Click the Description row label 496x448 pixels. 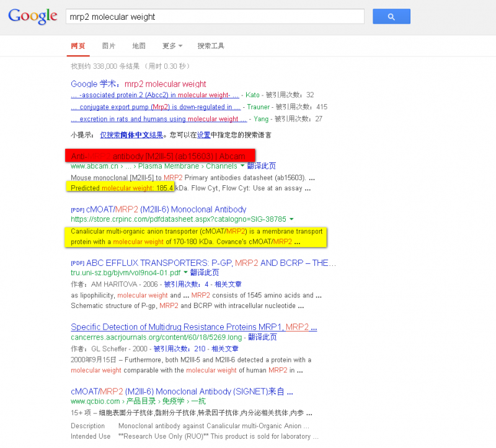87,426
